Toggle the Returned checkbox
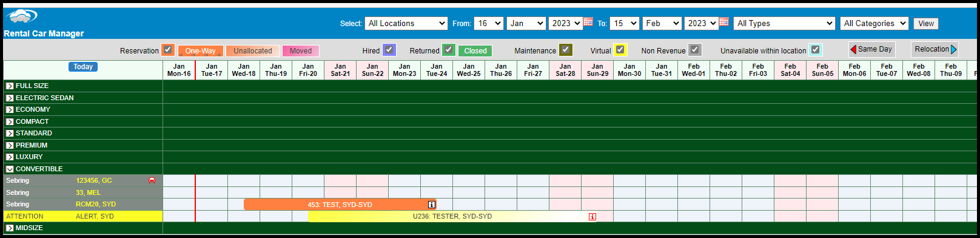Image resolution: width=980 pixels, height=238 pixels. pyautogui.click(x=449, y=50)
